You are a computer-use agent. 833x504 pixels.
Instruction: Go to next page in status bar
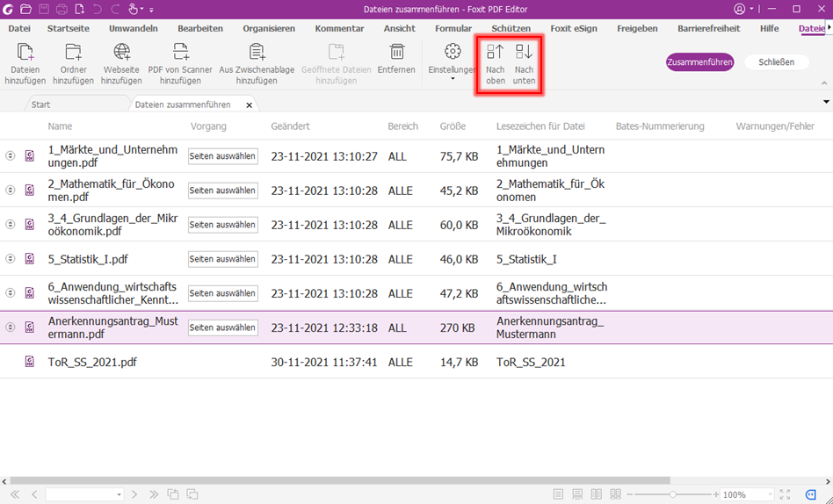coord(134,494)
